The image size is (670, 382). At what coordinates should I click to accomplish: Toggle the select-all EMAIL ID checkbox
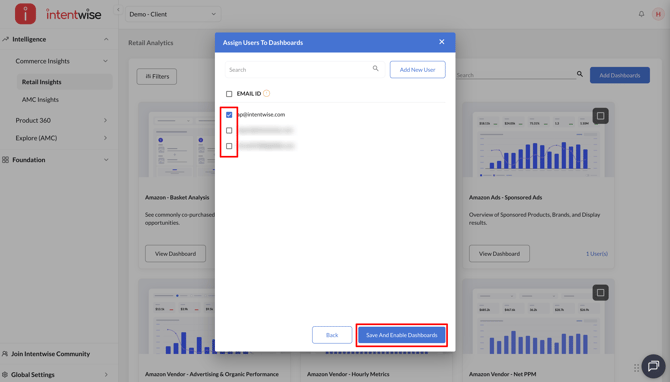pos(229,94)
